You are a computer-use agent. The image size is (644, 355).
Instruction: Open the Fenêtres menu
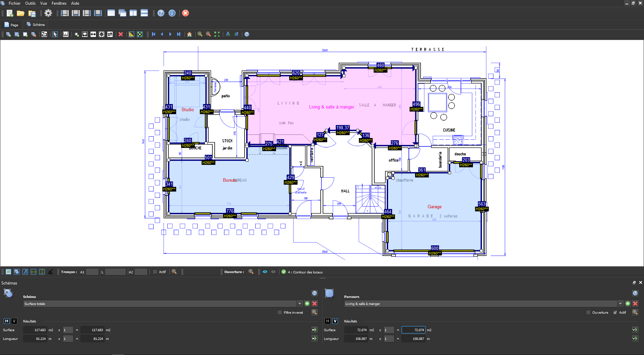59,3
